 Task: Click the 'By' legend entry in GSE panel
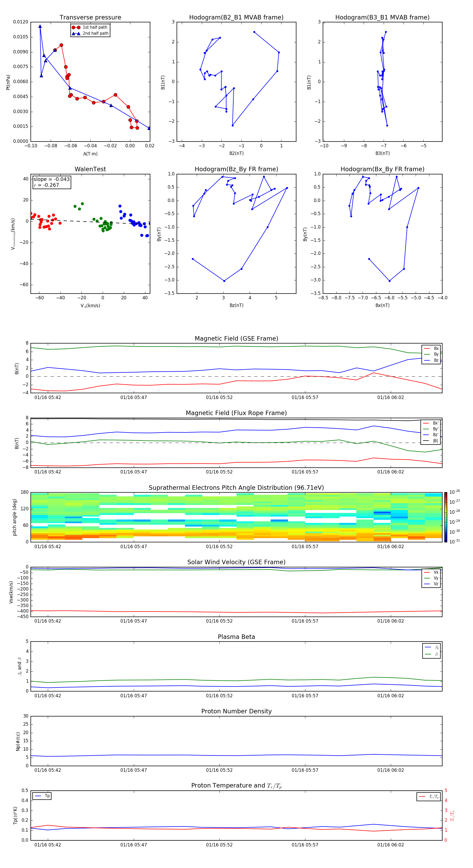[x=431, y=354]
